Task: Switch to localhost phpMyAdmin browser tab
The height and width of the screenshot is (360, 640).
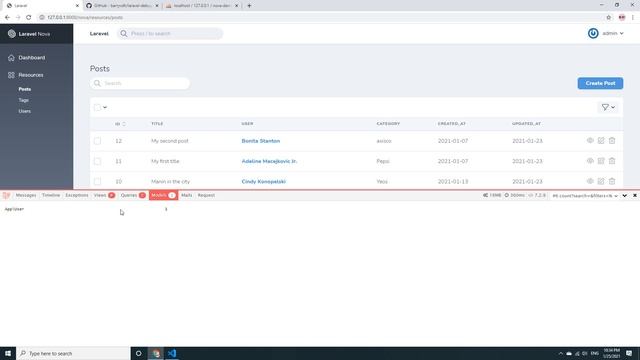Action: coord(202,6)
